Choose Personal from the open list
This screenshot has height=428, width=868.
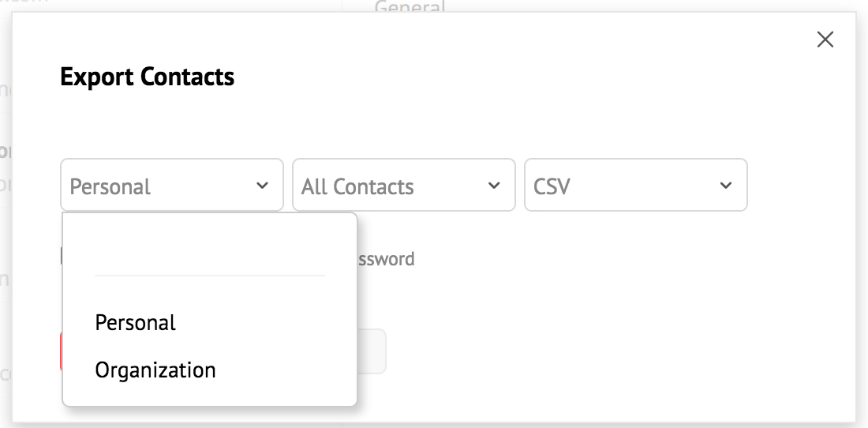[x=136, y=323]
